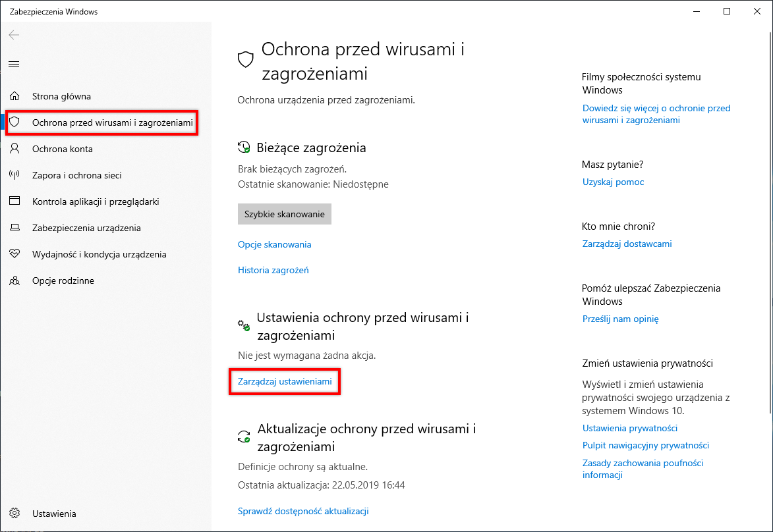Viewport: 773px width, 532px height.
Task: Click the network signal icon for Zapora
Action: pos(14,175)
